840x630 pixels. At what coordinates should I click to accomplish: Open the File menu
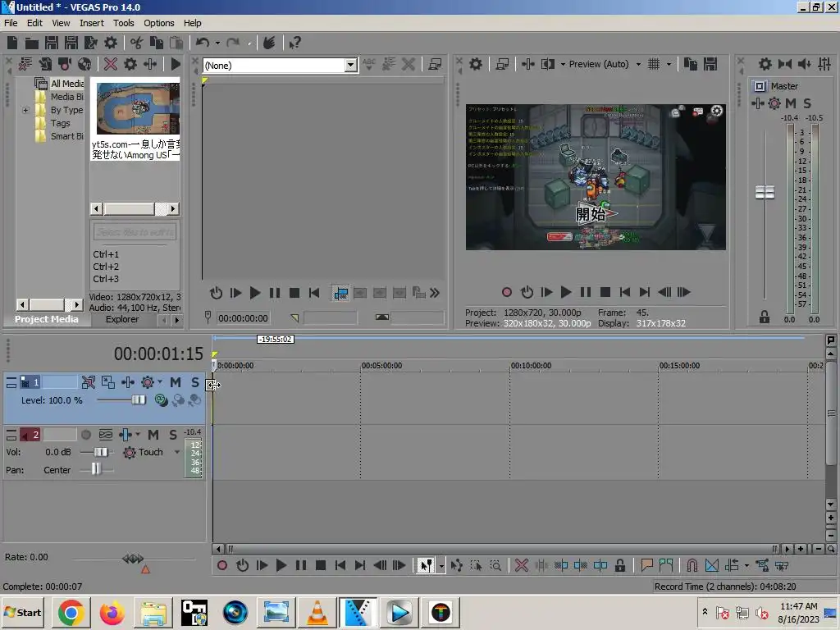coord(11,23)
